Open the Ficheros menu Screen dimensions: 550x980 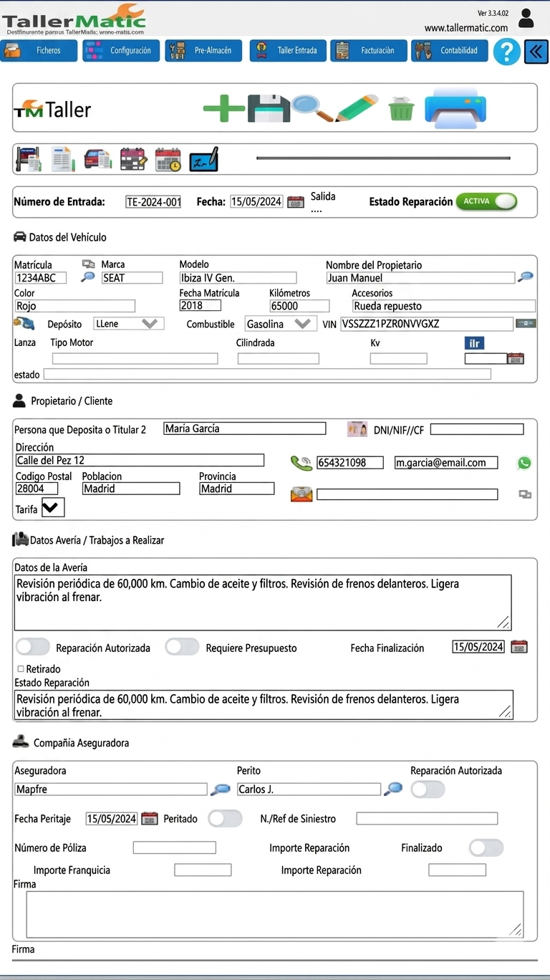coord(39,51)
